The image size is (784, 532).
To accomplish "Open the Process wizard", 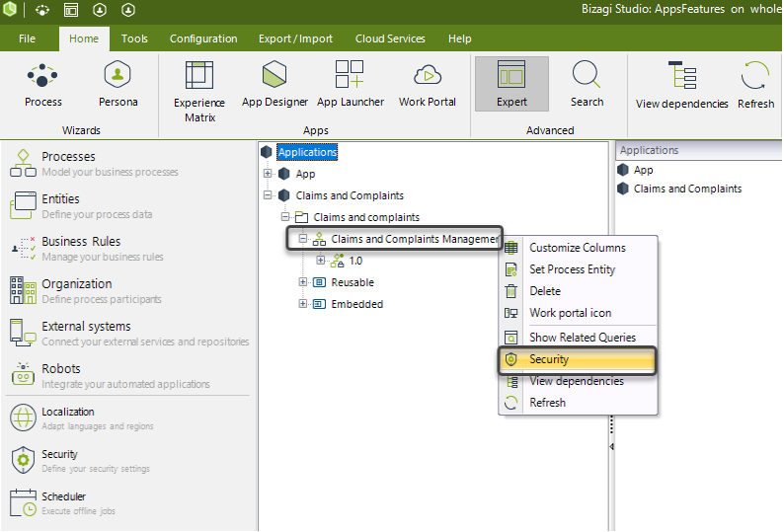I will click(x=43, y=85).
